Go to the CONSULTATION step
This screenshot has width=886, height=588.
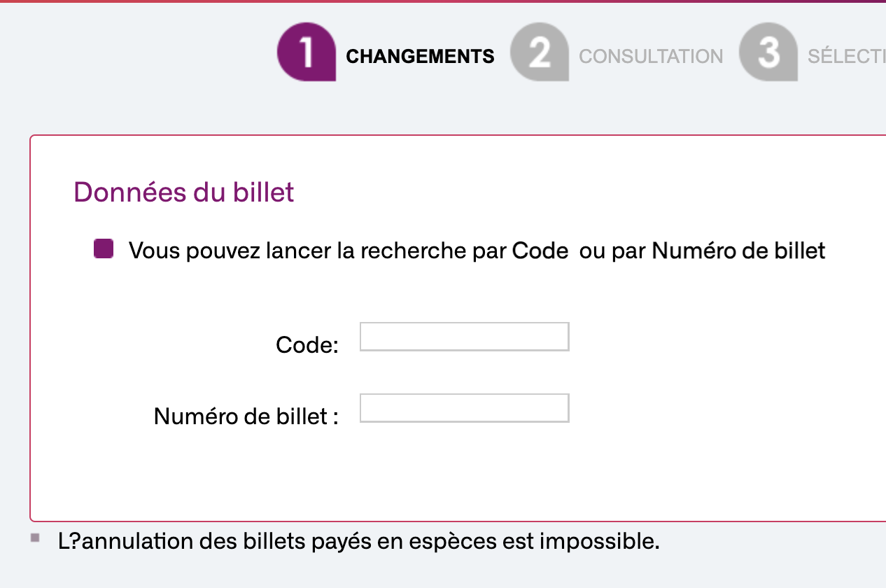click(x=651, y=57)
